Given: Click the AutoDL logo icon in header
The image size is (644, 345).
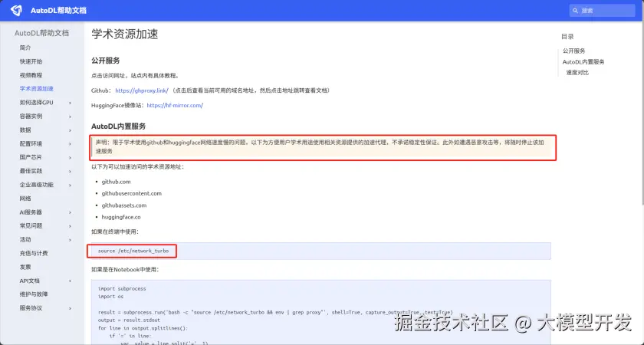Looking at the screenshot, I should (16, 10).
